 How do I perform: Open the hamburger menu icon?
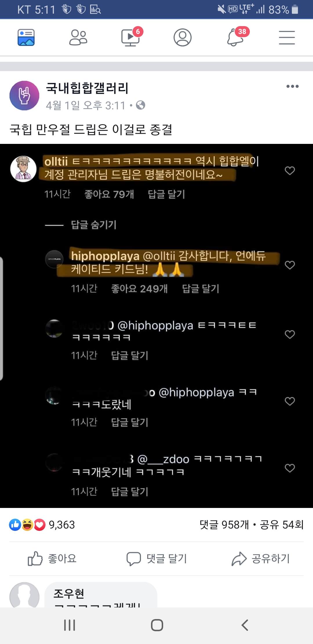287,37
